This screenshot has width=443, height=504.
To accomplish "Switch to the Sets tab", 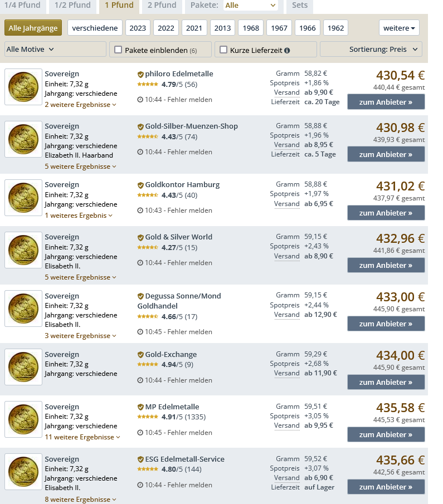I will 299,6.
